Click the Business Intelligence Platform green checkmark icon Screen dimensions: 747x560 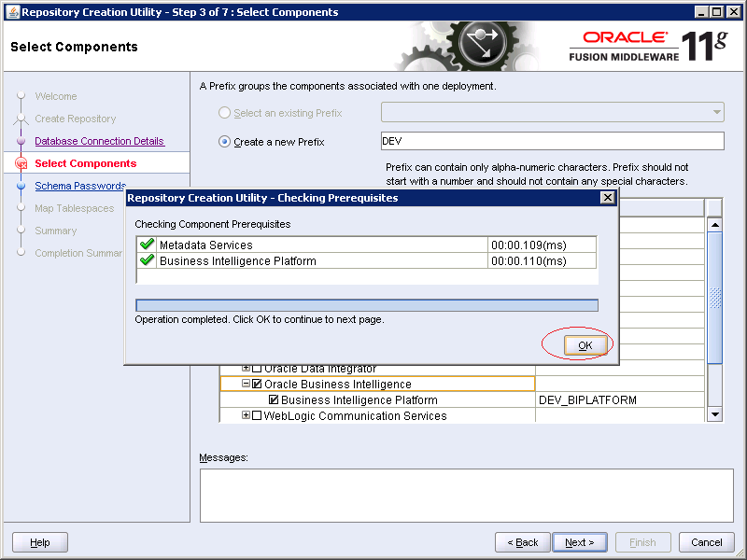(147, 260)
